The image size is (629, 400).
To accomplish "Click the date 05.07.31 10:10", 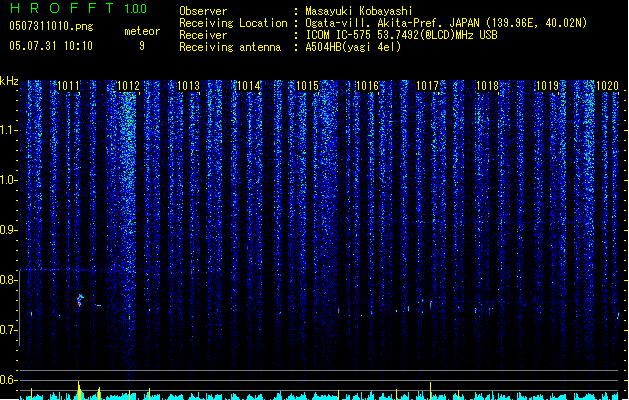I will 51,46.
